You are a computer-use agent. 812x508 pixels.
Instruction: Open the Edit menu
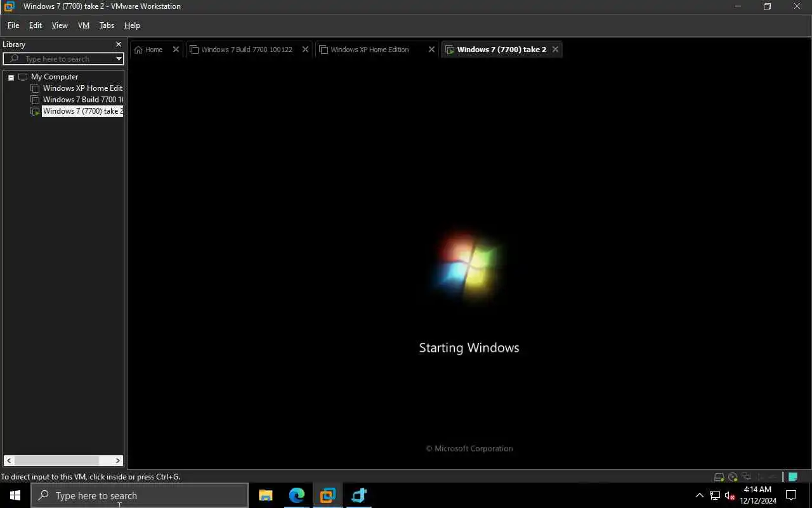pos(36,25)
